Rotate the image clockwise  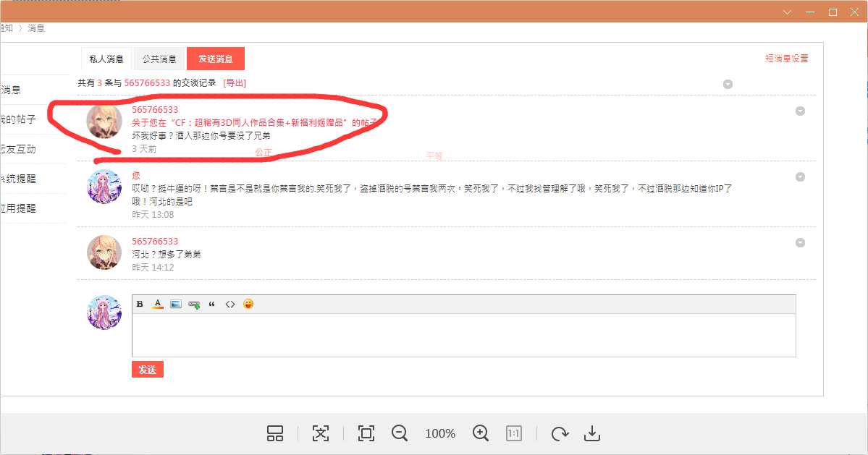pyautogui.click(x=560, y=433)
